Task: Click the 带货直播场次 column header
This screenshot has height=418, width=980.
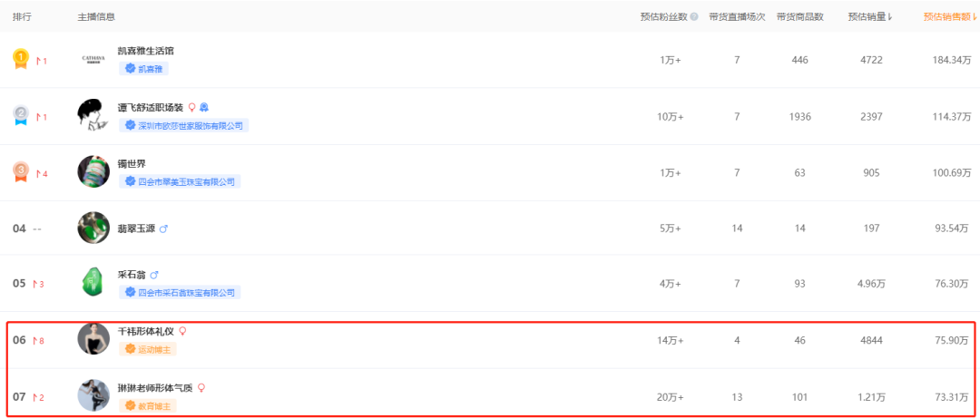Action: (x=737, y=17)
